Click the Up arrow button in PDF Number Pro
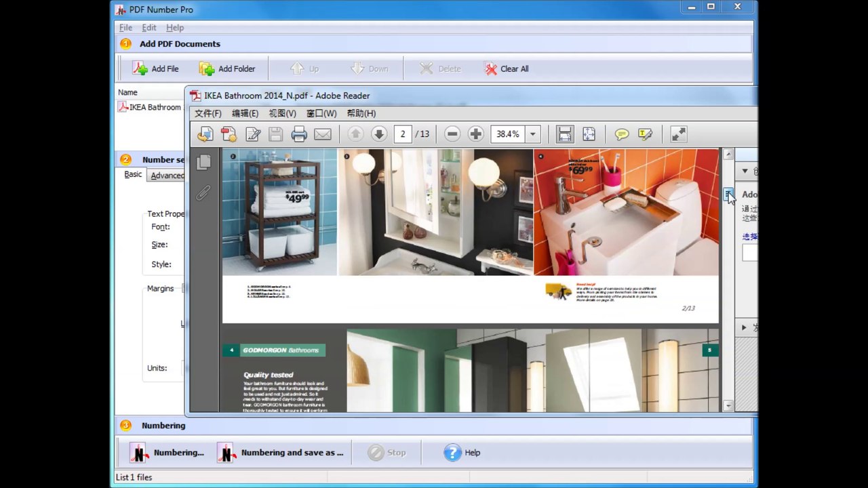This screenshot has height=488, width=868. 304,68
